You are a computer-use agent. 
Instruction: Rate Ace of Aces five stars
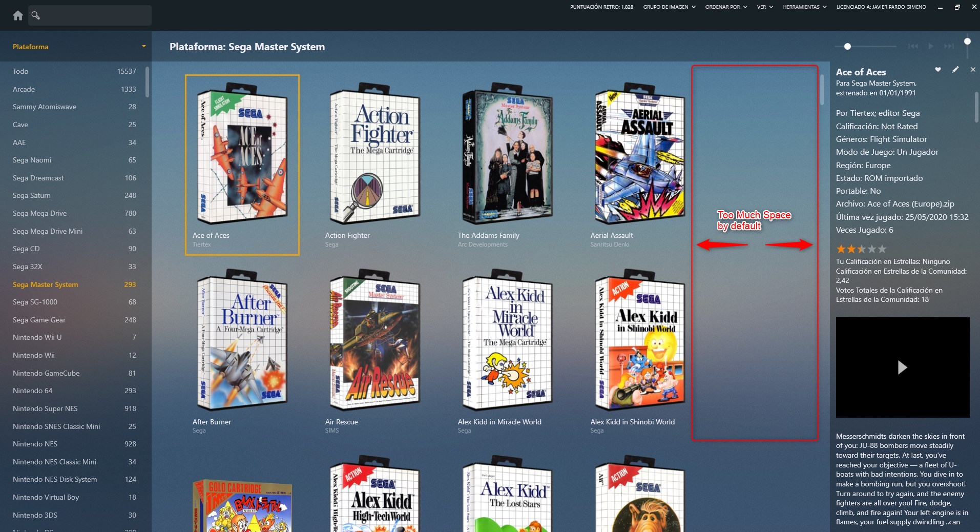pyautogui.click(x=882, y=249)
